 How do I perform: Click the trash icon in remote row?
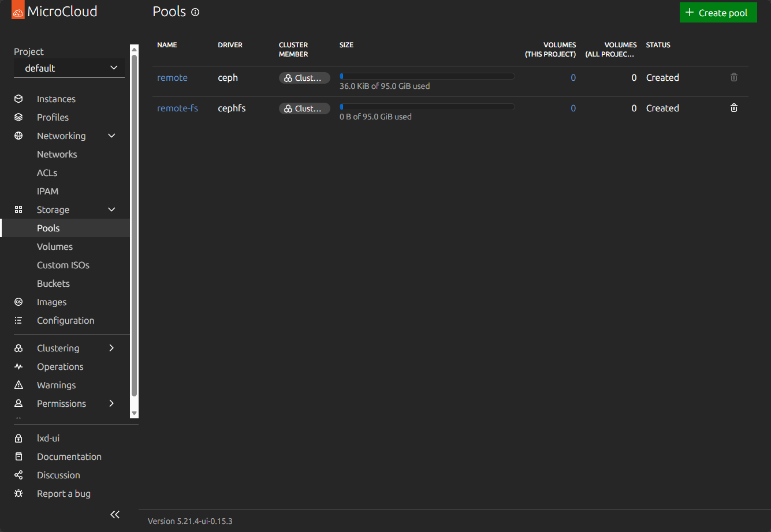tap(734, 77)
